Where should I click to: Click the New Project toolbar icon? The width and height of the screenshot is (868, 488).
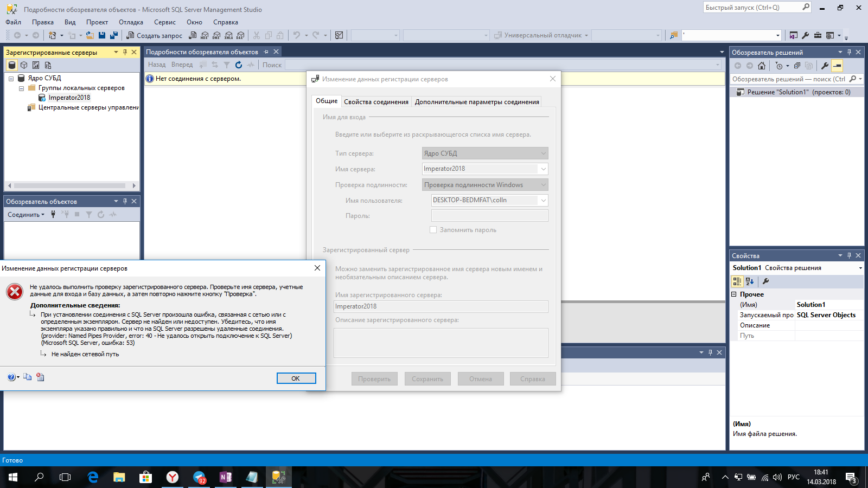(x=53, y=35)
